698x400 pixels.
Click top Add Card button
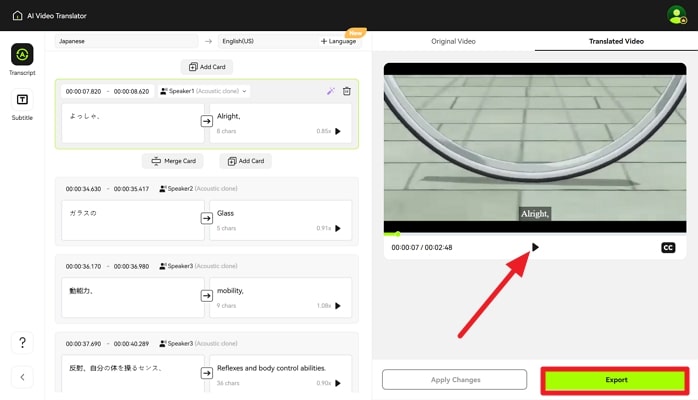tap(207, 67)
